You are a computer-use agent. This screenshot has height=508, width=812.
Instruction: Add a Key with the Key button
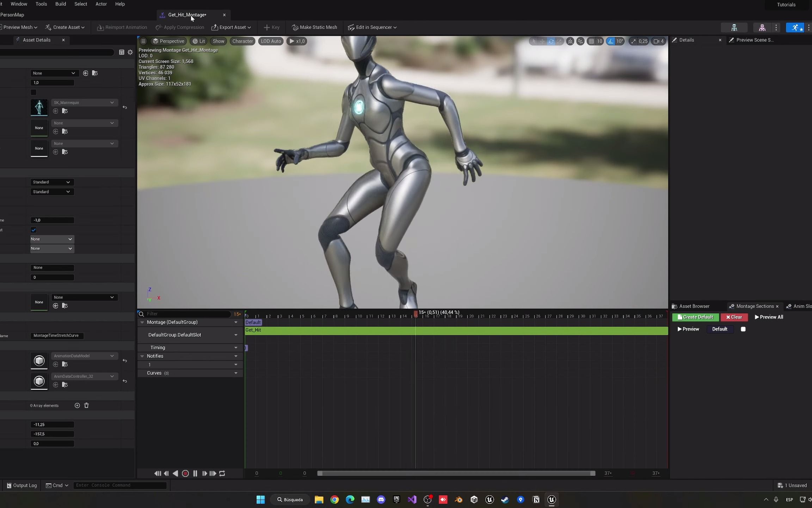(271, 27)
